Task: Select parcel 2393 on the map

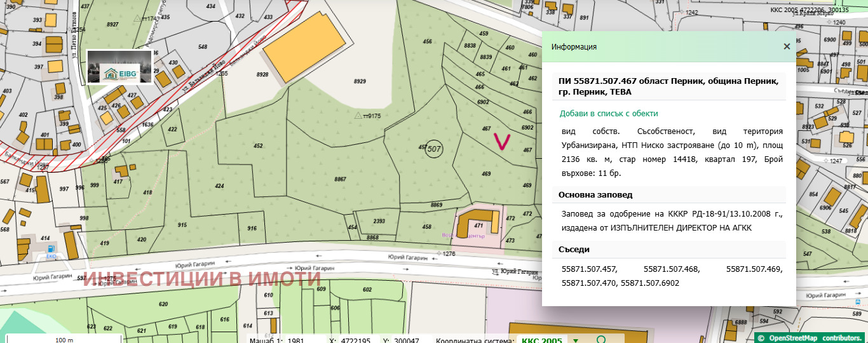Action: (379, 221)
